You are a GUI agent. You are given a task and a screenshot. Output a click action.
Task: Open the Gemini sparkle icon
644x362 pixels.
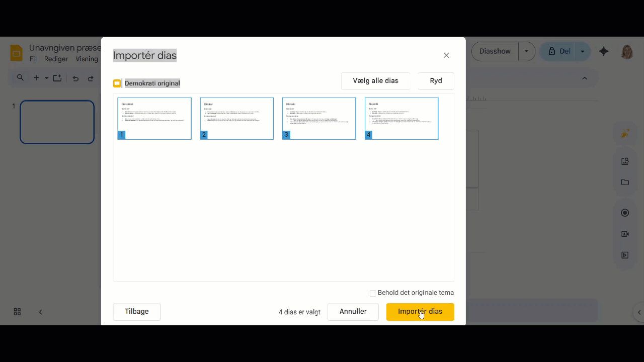604,51
